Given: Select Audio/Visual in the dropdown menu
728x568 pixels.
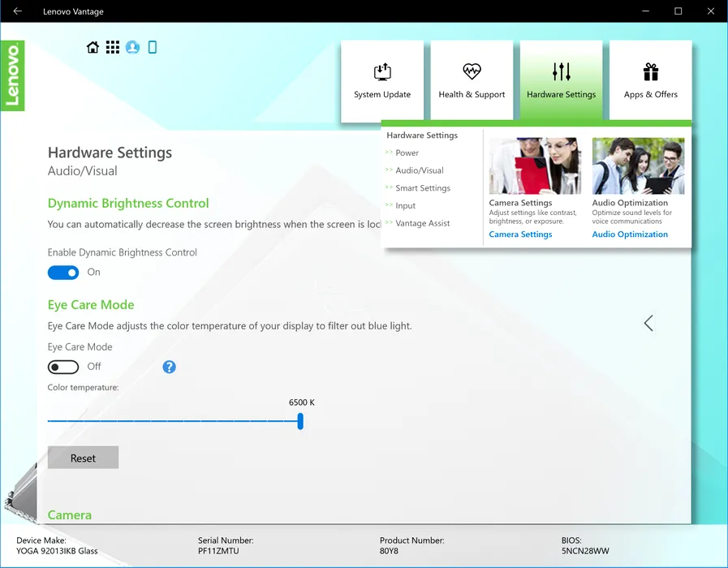Looking at the screenshot, I should (420, 170).
